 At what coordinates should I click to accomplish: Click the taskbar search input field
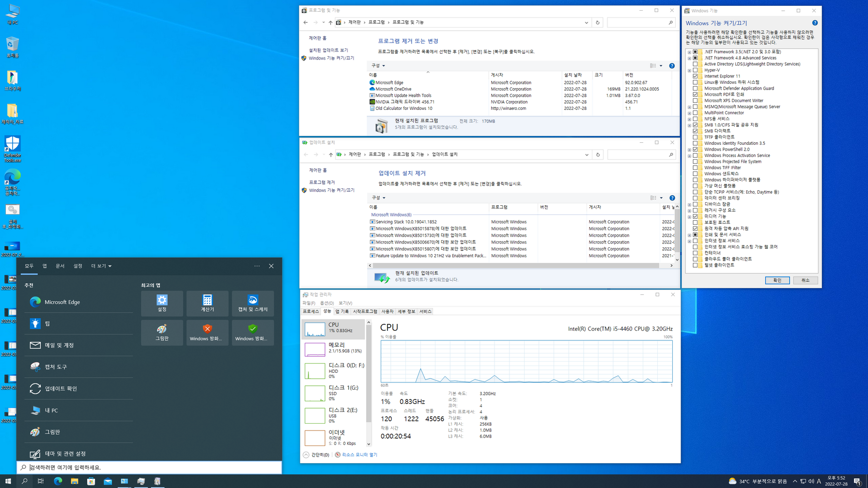149,468
